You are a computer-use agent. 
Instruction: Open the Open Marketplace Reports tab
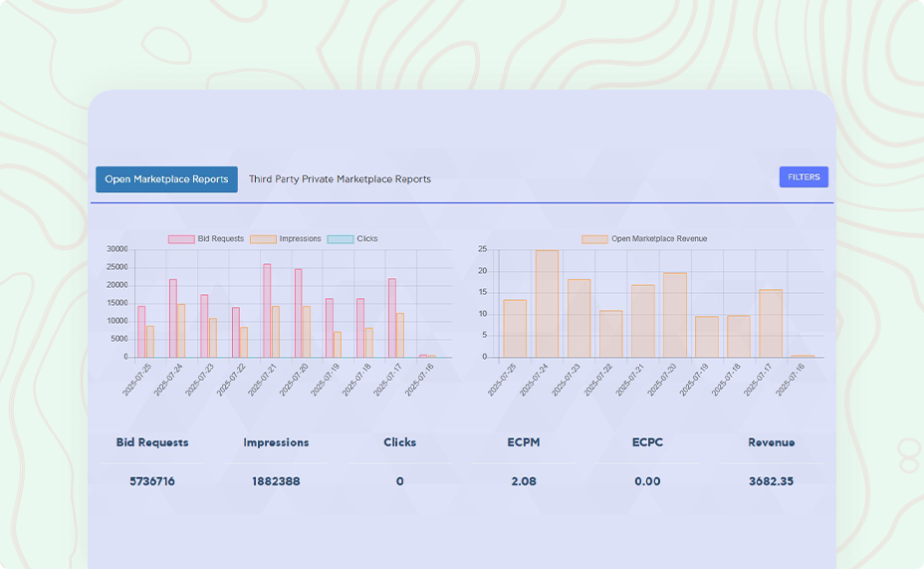(166, 179)
